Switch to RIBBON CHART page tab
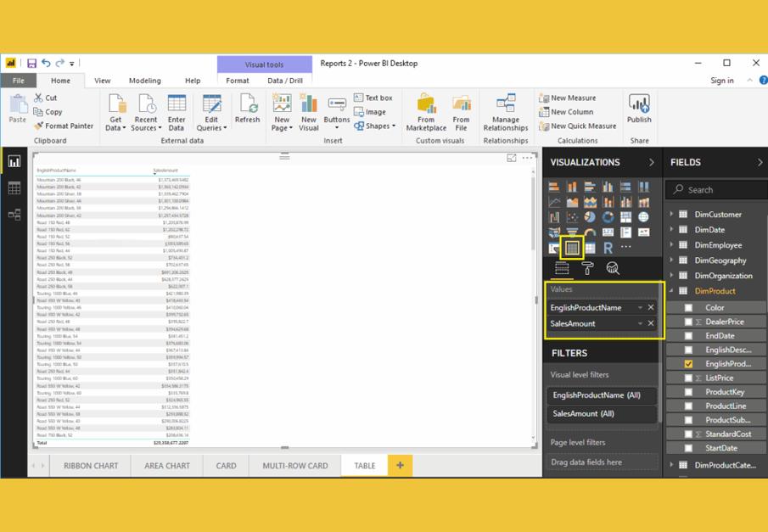Image resolution: width=768 pixels, height=532 pixels. tap(91, 466)
